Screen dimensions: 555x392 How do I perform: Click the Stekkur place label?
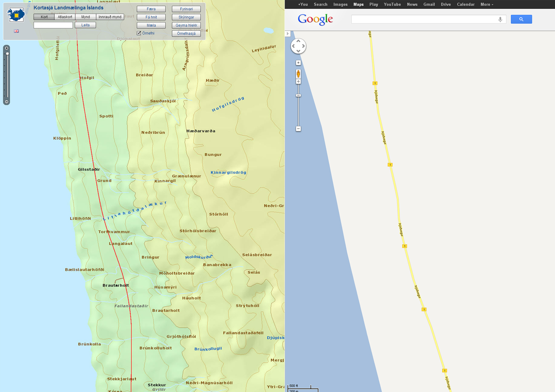pos(157,385)
